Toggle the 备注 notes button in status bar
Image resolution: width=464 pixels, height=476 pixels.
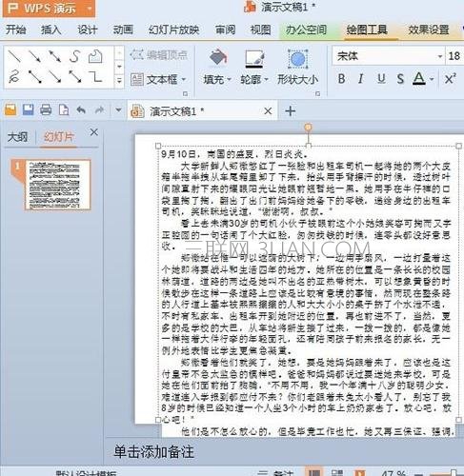click(x=275, y=473)
